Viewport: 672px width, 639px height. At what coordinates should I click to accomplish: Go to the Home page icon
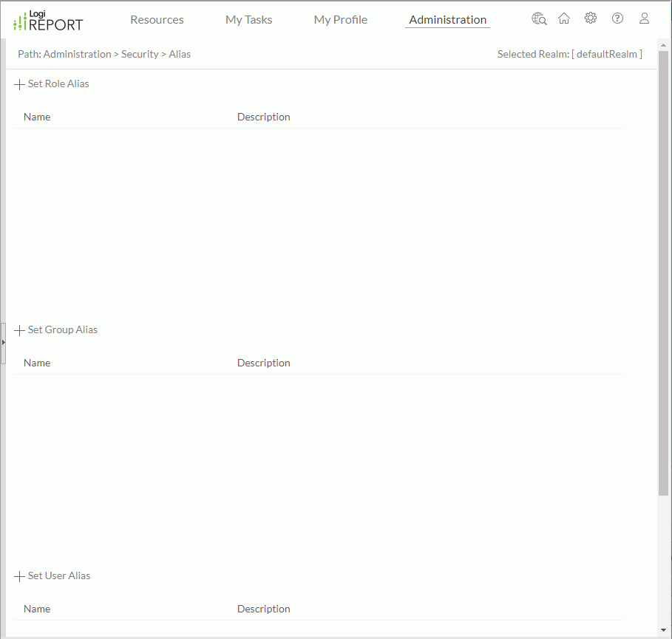point(564,19)
